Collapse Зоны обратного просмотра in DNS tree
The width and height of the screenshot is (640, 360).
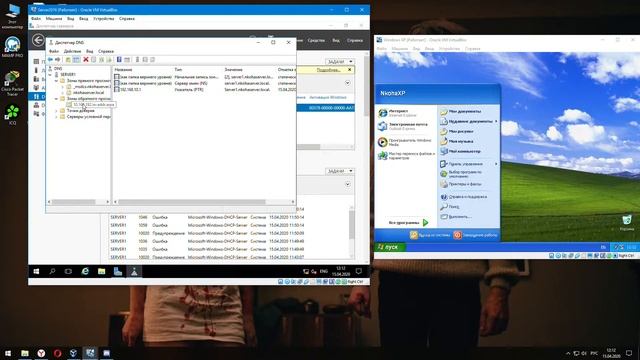click(x=56, y=98)
